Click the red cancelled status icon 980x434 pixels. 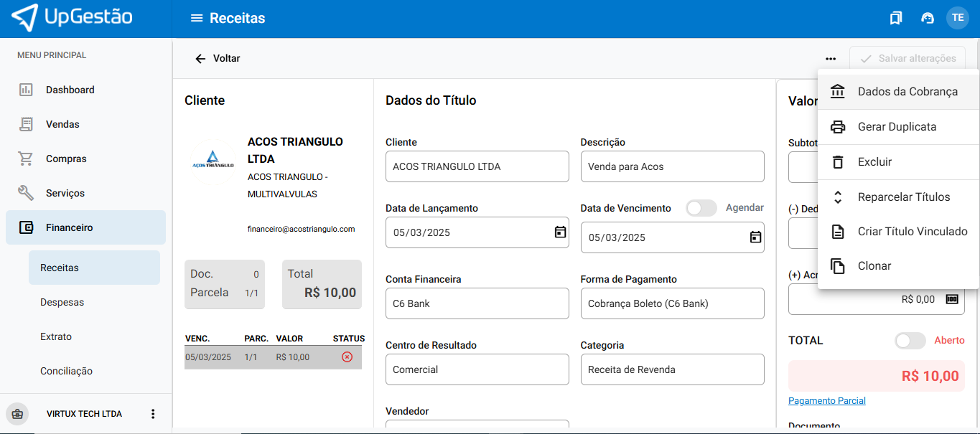coord(347,357)
